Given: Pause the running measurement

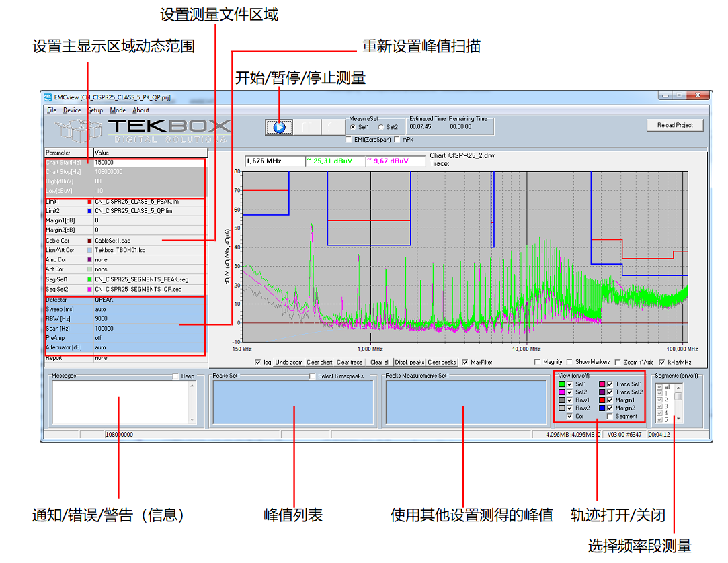Looking at the screenshot, I should coord(305,127).
